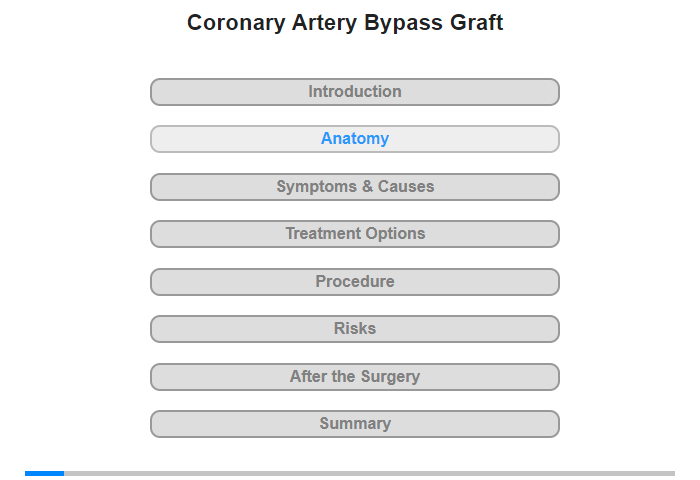Click the Coronary Artery Bypass Graft title
This screenshot has width=700, height=480.
click(x=345, y=23)
